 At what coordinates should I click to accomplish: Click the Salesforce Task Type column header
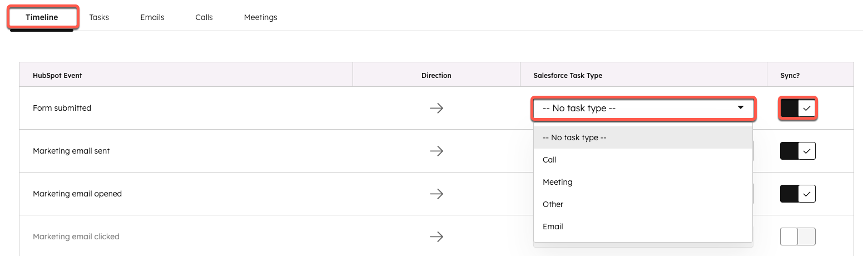click(x=568, y=75)
